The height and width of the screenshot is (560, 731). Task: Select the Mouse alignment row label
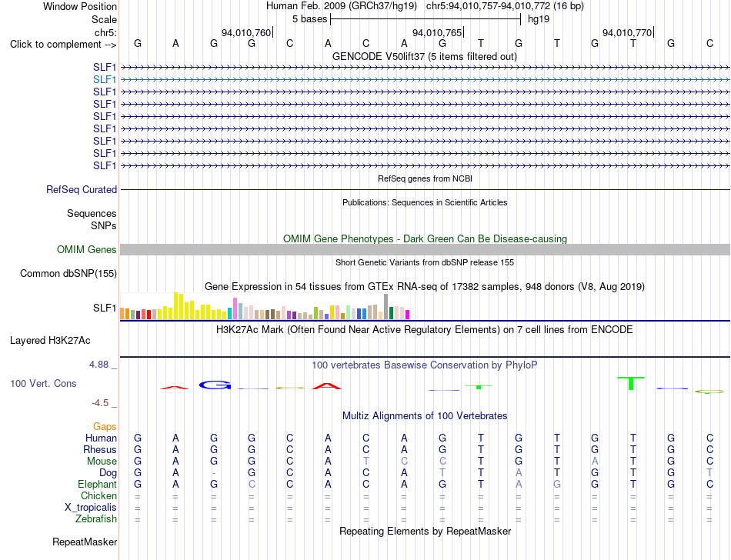tap(102, 462)
